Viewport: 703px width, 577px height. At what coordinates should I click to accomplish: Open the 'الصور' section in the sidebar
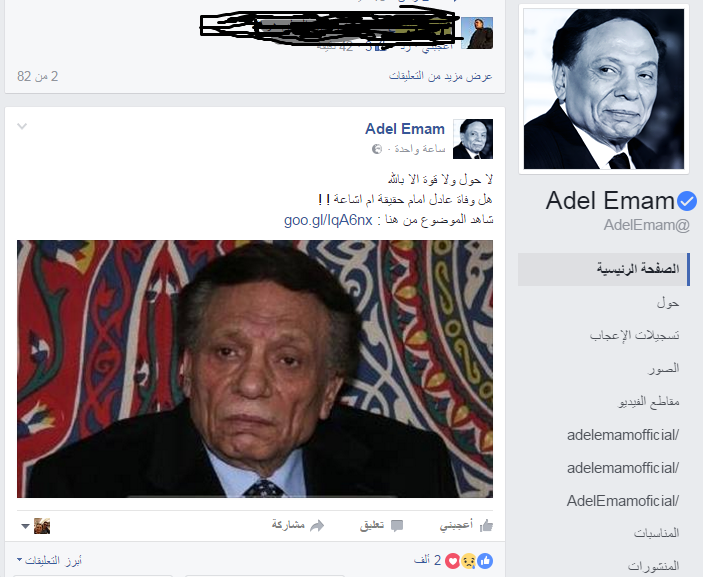664,369
